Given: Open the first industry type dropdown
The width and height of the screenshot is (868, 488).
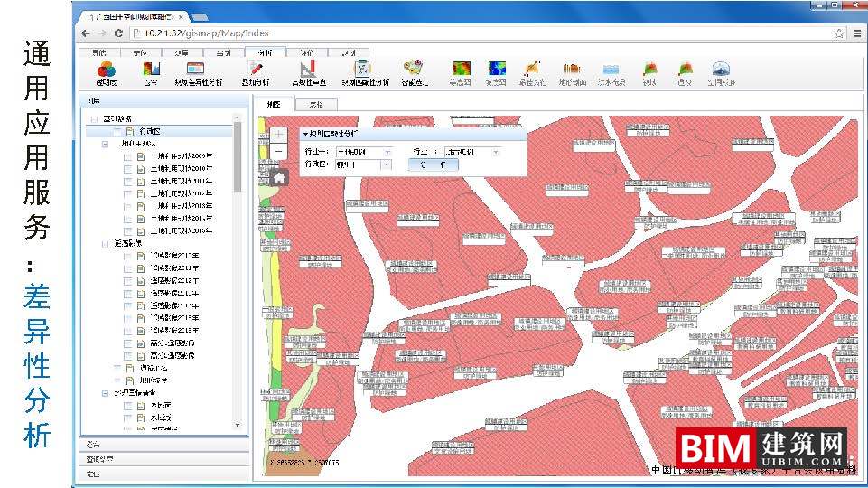Looking at the screenshot, I should coord(387,152).
